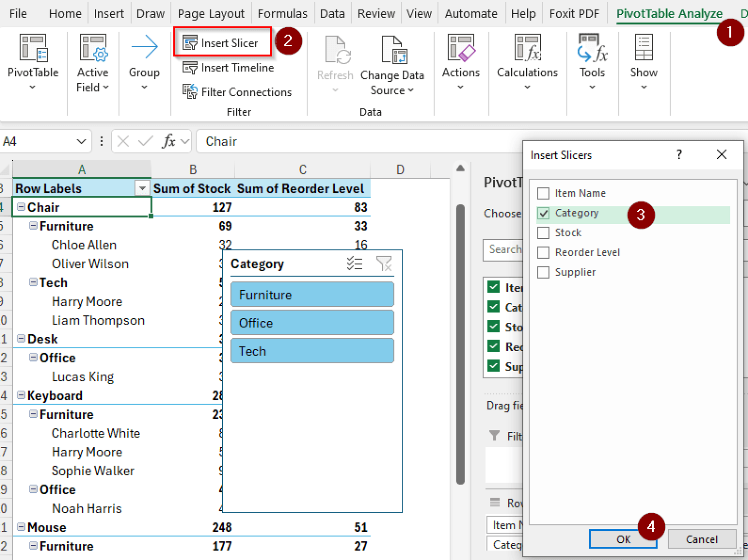This screenshot has width=748, height=560.
Task: Cancel the Insert Slicers dialog
Action: [702, 539]
